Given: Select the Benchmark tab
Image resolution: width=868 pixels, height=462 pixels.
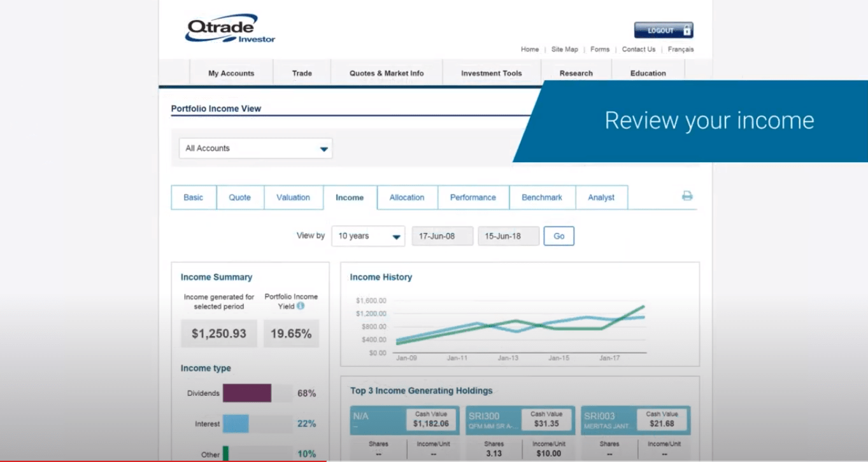Looking at the screenshot, I should tap(542, 197).
